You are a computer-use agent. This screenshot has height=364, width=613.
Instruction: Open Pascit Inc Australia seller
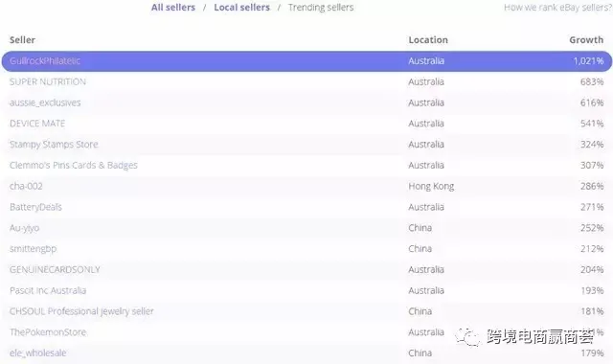pos(48,290)
